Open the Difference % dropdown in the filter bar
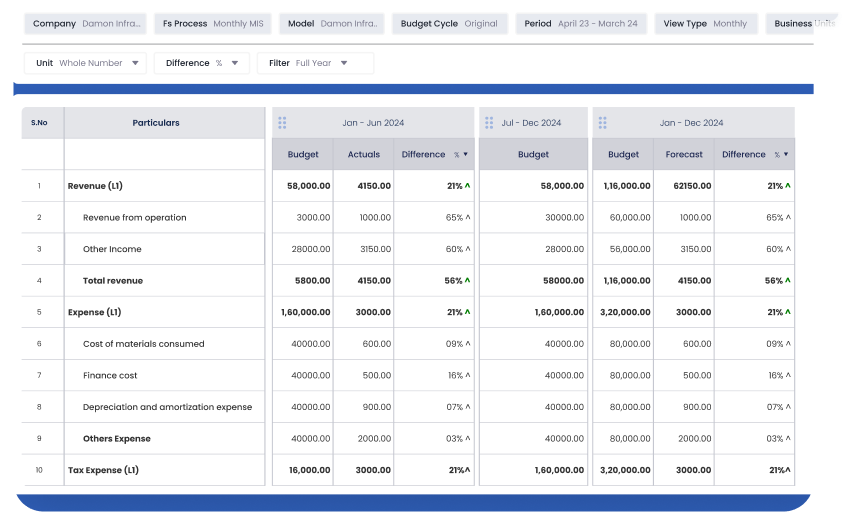 (202, 63)
